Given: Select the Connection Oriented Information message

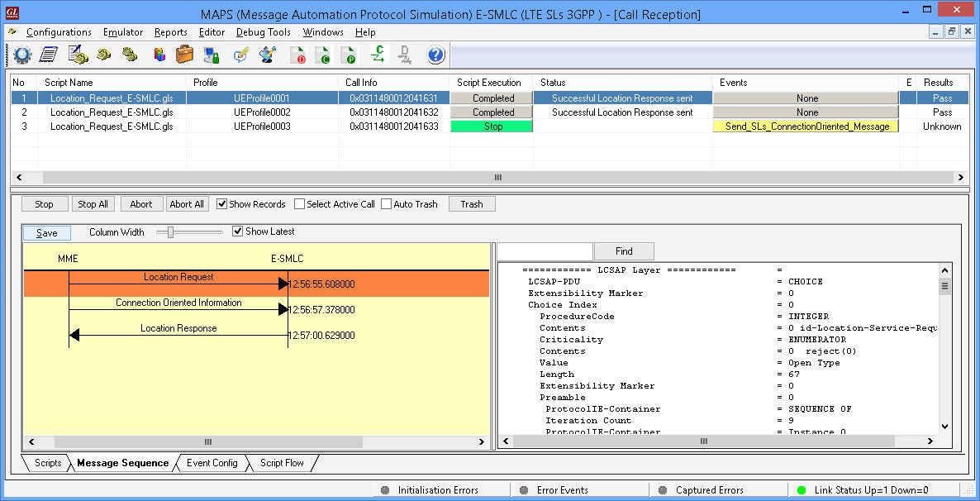Looking at the screenshot, I should 178,309.
